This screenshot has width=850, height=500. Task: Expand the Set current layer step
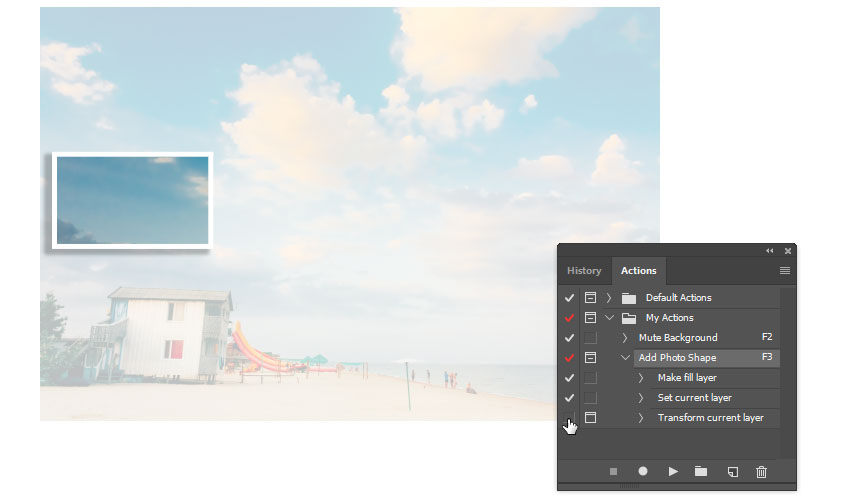tap(641, 398)
